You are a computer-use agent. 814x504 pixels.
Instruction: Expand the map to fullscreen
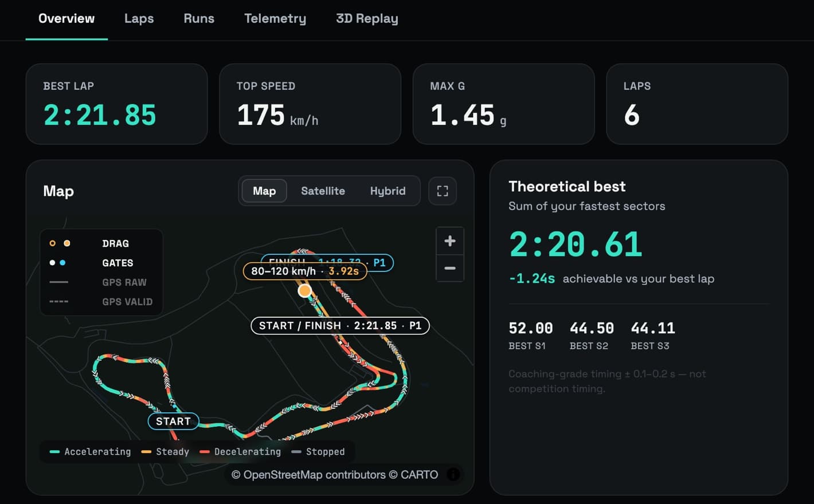[x=443, y=191]
